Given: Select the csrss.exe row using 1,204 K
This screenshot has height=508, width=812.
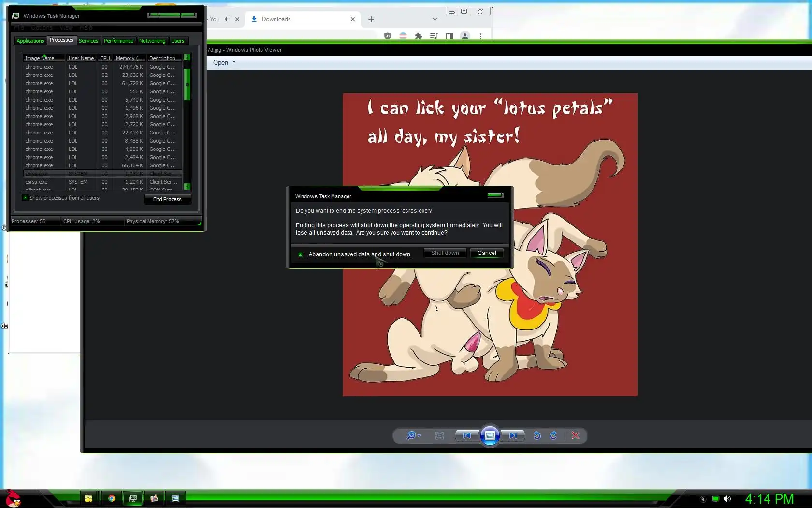Looking at the screenshot, I should point(102,182).
